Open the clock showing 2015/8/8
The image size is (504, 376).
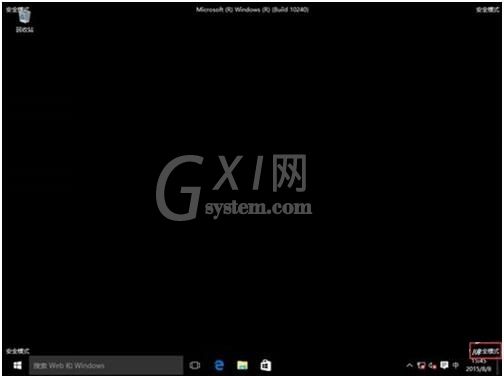(x=478, y=366)
